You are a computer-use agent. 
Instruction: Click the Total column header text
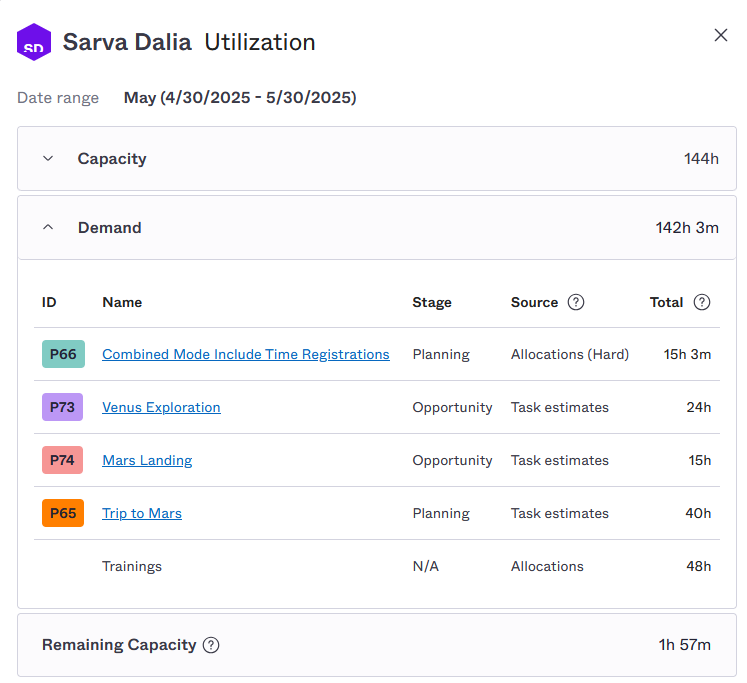(666, 302)
